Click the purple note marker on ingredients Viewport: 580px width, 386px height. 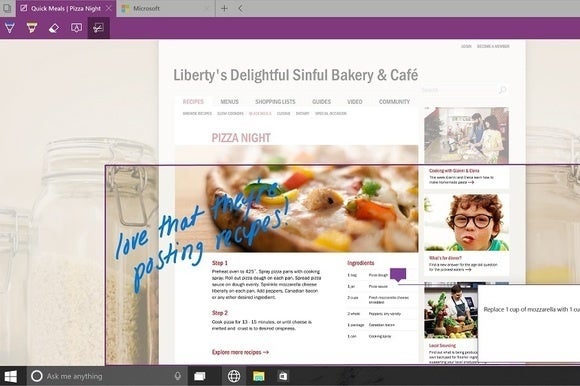(398, 275)
